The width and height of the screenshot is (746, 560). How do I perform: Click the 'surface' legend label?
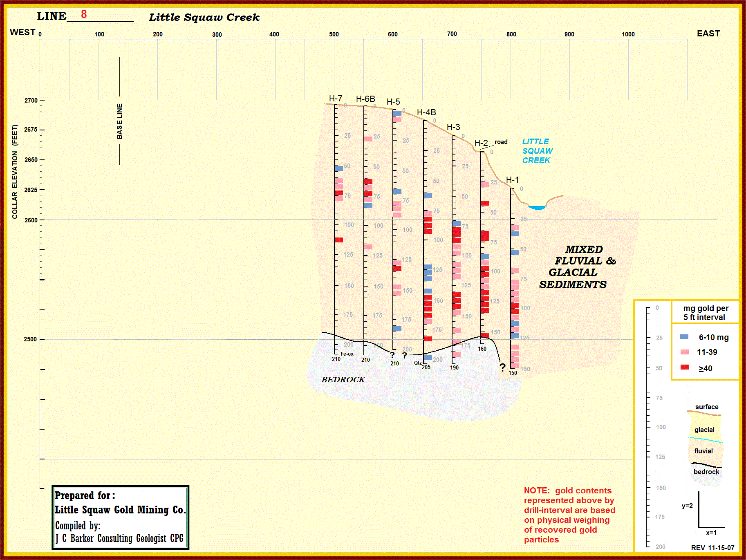point(707,407)
